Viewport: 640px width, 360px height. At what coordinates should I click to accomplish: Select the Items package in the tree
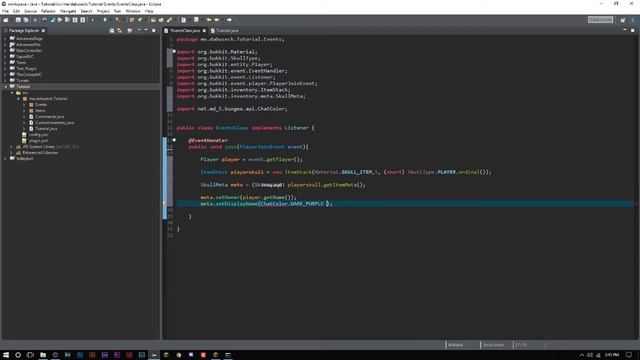click(x=40, y=111)
